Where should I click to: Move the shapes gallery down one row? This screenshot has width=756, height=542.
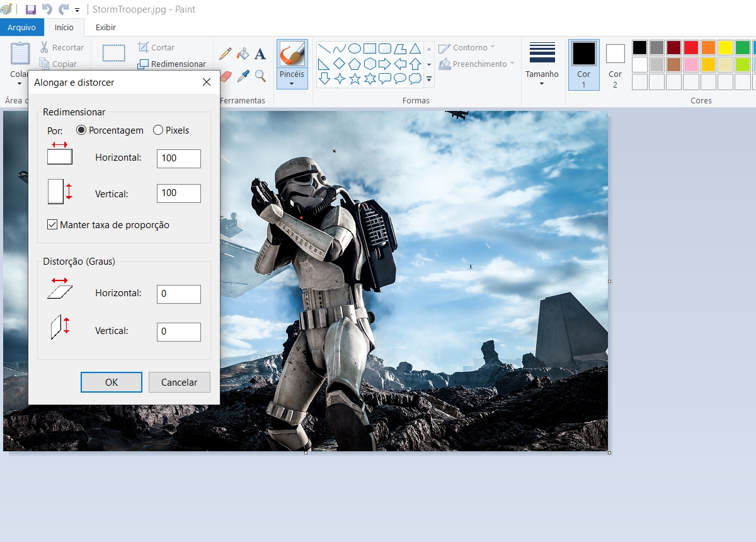pos(429,64)
